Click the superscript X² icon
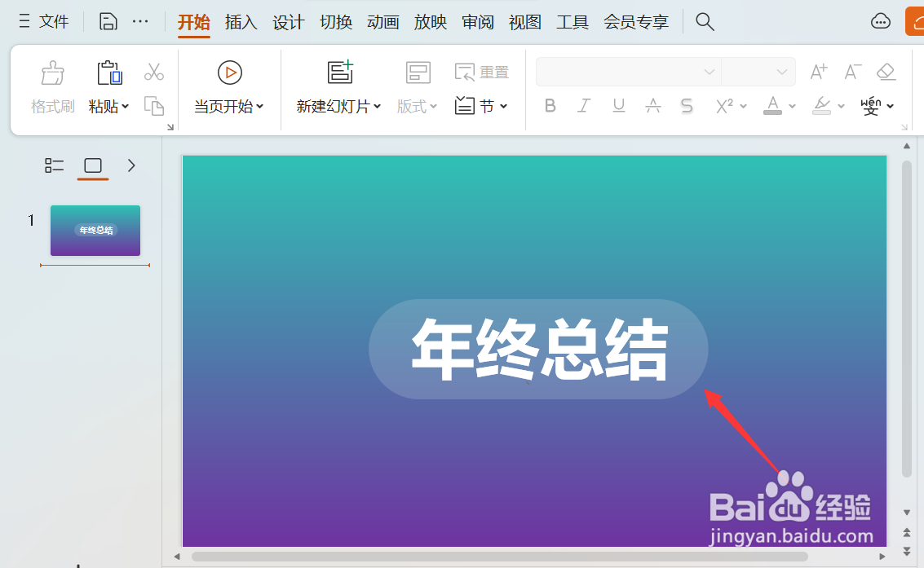Image resolution: width=924 pixels, height=568 pixels. tap(724, 106)
